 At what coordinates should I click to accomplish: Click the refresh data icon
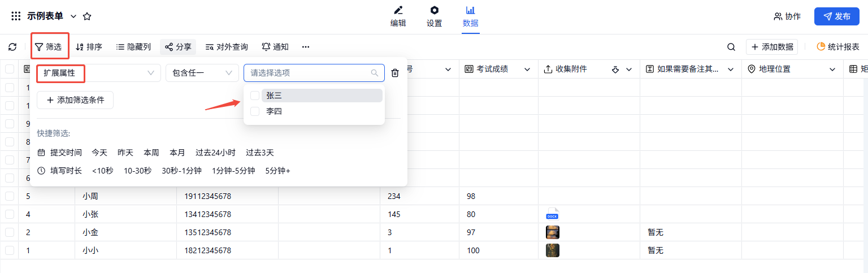12,47
